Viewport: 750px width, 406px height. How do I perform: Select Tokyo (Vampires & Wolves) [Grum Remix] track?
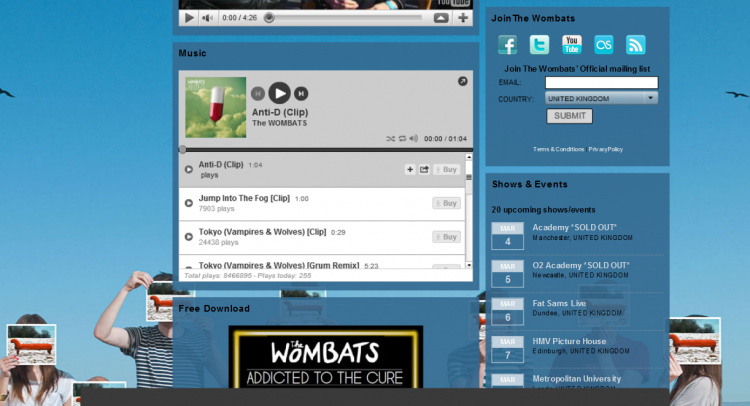[279, 265]
